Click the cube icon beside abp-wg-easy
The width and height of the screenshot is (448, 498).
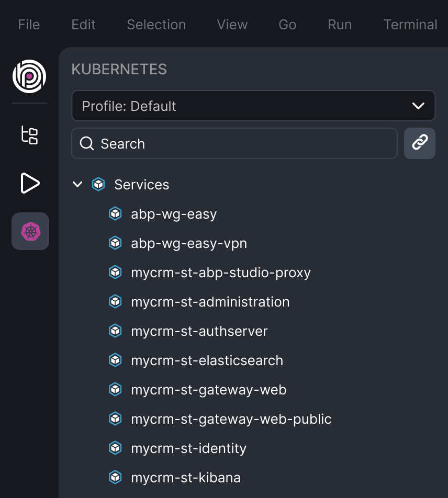[115, 214]
